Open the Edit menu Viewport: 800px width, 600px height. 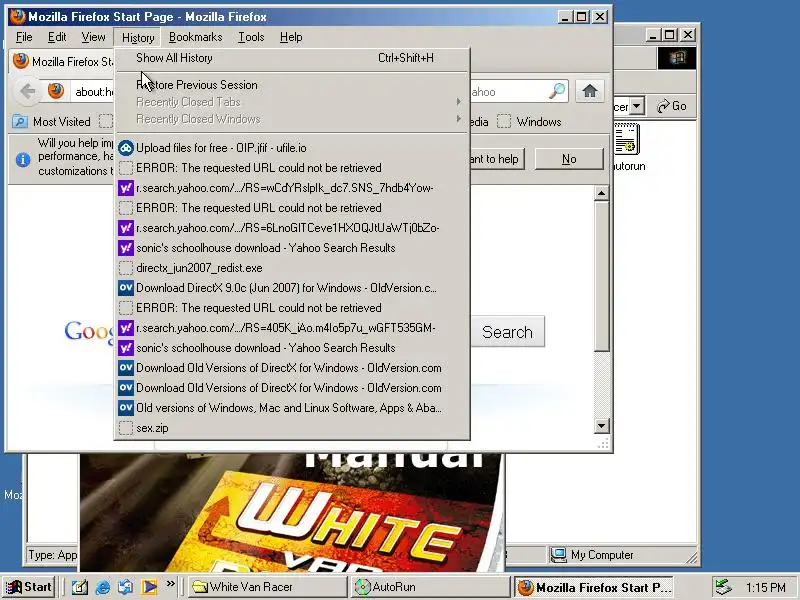click(x=57, y=37)
